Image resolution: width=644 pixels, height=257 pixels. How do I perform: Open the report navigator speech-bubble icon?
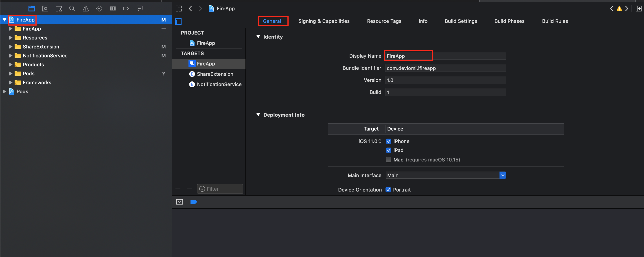tap(140, 9)
